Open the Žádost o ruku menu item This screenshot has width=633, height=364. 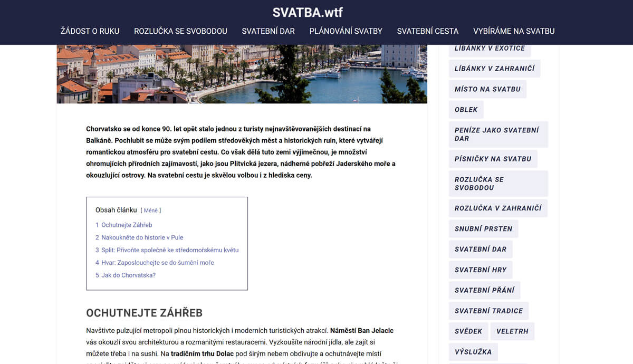pos(90,31)
